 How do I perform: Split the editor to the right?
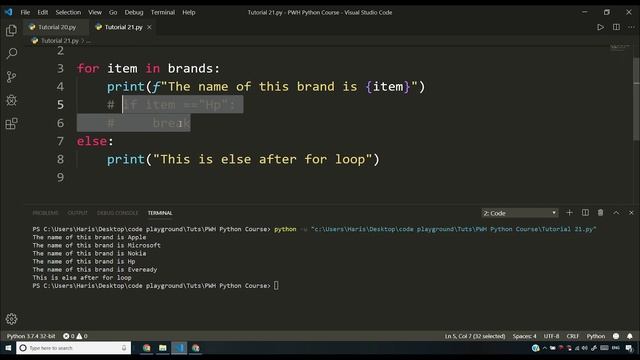pos(616,27)
